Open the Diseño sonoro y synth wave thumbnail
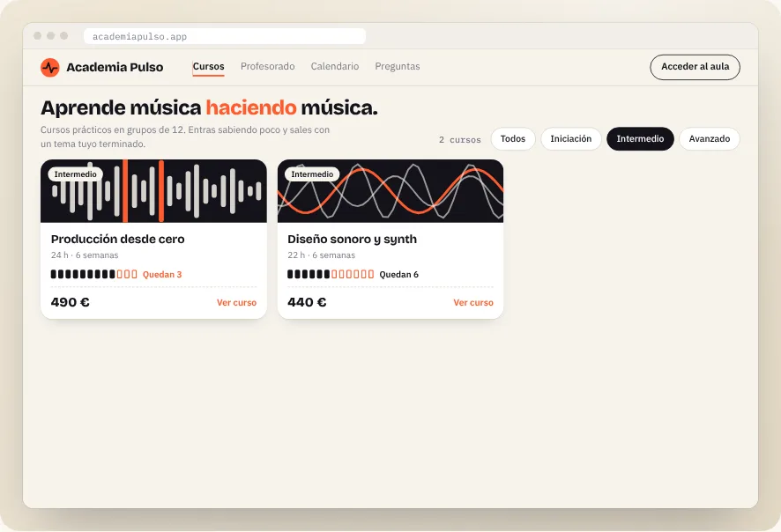Viewport: 781px width, 532px height. pos(390,191)
